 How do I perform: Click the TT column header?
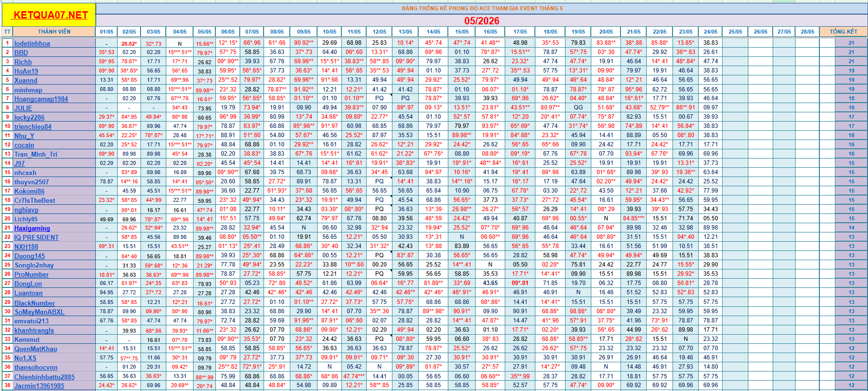point(7,32)
